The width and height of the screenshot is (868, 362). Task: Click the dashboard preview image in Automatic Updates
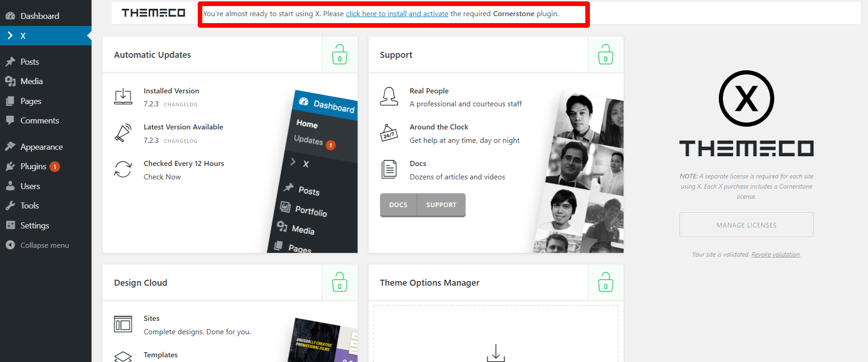click(x=313, y=172)
